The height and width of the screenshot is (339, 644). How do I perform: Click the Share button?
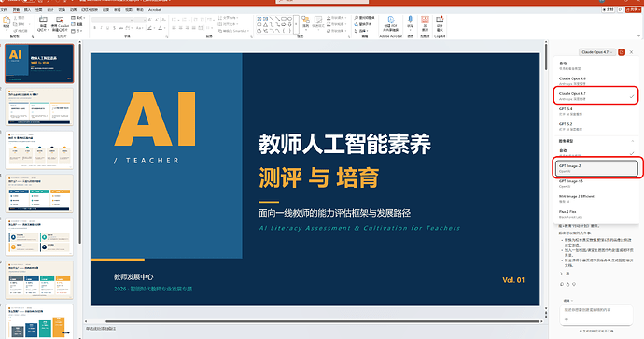pyautogui.click(x=633, y=9)
